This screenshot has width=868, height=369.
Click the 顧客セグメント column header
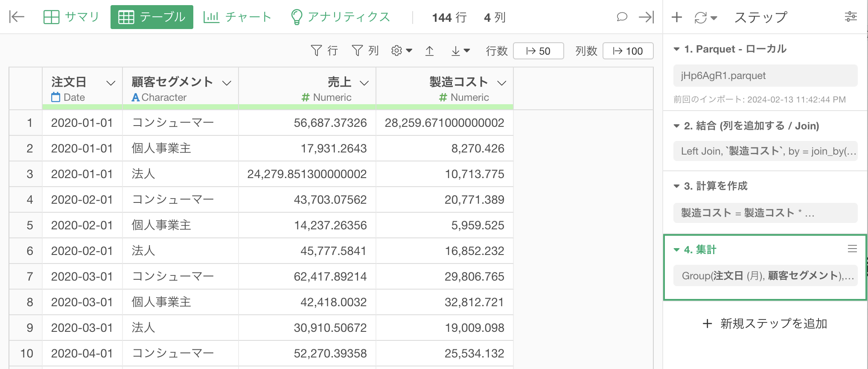coord(172,82)
